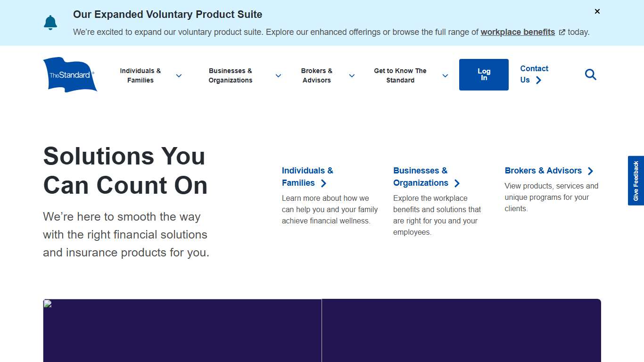This screenshot has height=362, width=644.
Task: Expand Businesses & Organizations nav chevron
Action: [x=278, y=75]
